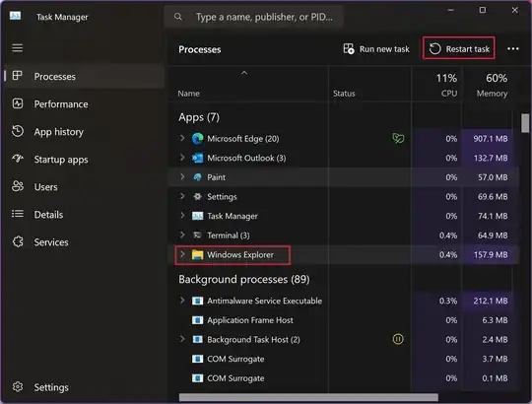Switch to the Processes page

[x=84, y=76]
